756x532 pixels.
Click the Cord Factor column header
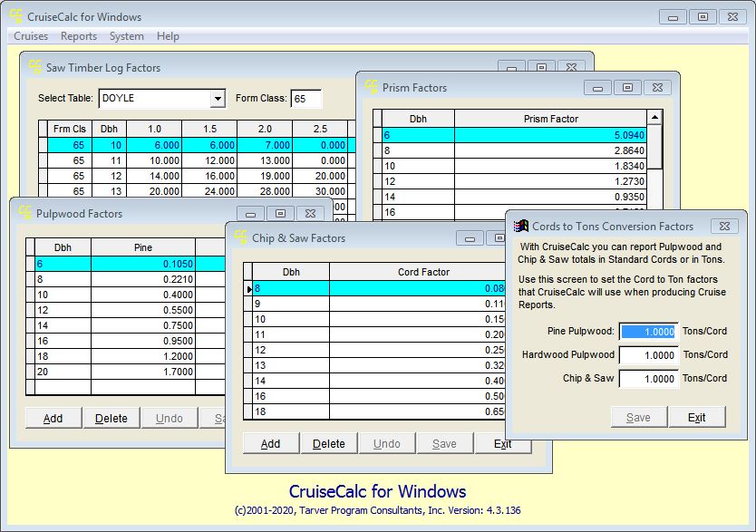tap(418, 272)
